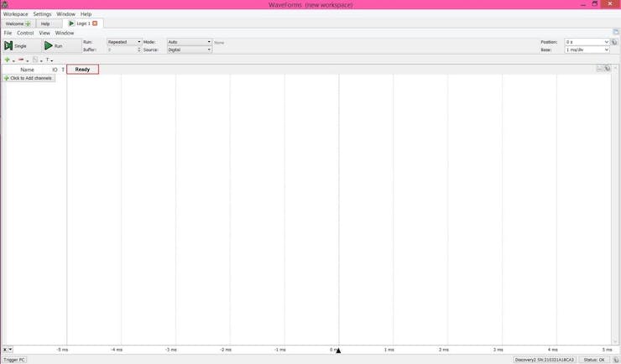Open the X cursors dropdown arrow
The image size is (621, 364).
coord(11,350)
